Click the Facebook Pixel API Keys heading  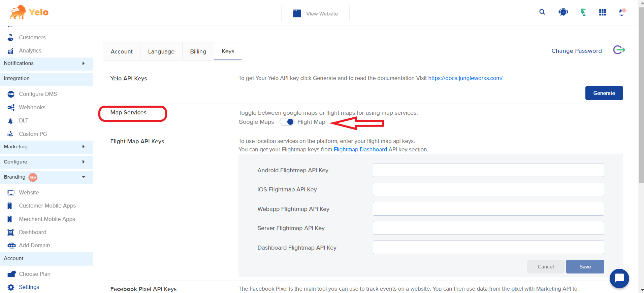(x=143, y=289)
